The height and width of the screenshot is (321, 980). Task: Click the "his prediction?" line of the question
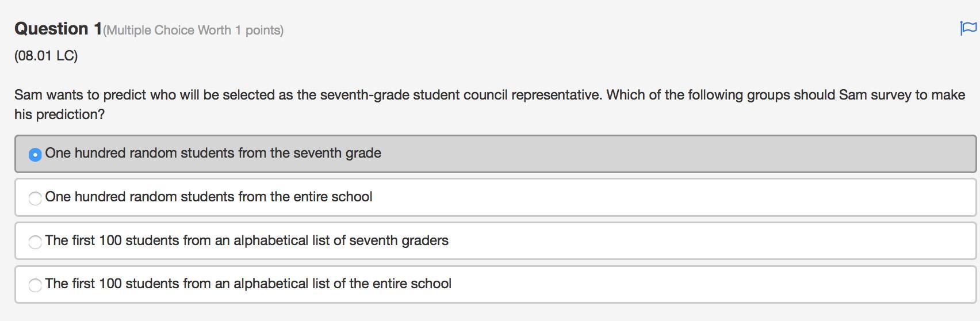59,114
